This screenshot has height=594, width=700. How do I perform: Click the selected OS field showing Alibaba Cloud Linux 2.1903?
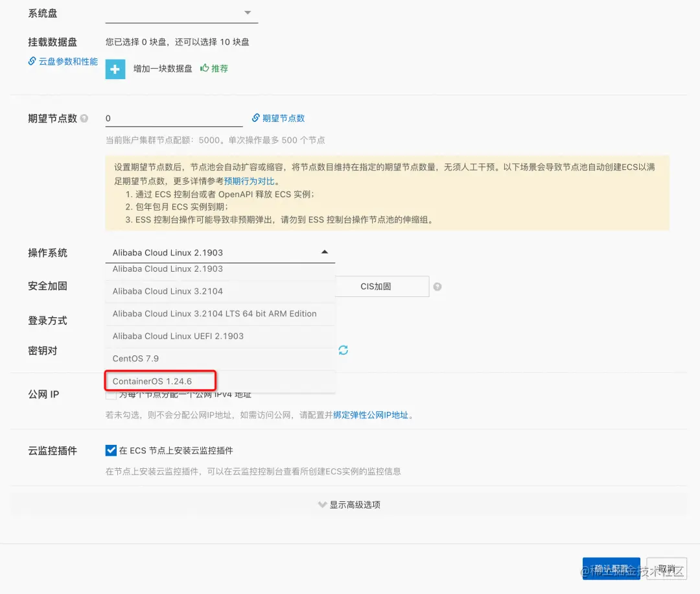220,253
